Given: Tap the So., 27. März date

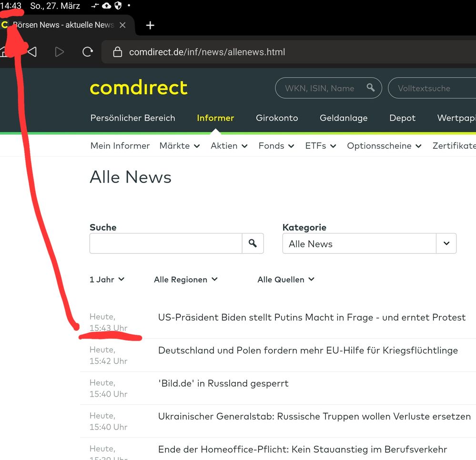Looking at the screenshot, I should [55, 6].
